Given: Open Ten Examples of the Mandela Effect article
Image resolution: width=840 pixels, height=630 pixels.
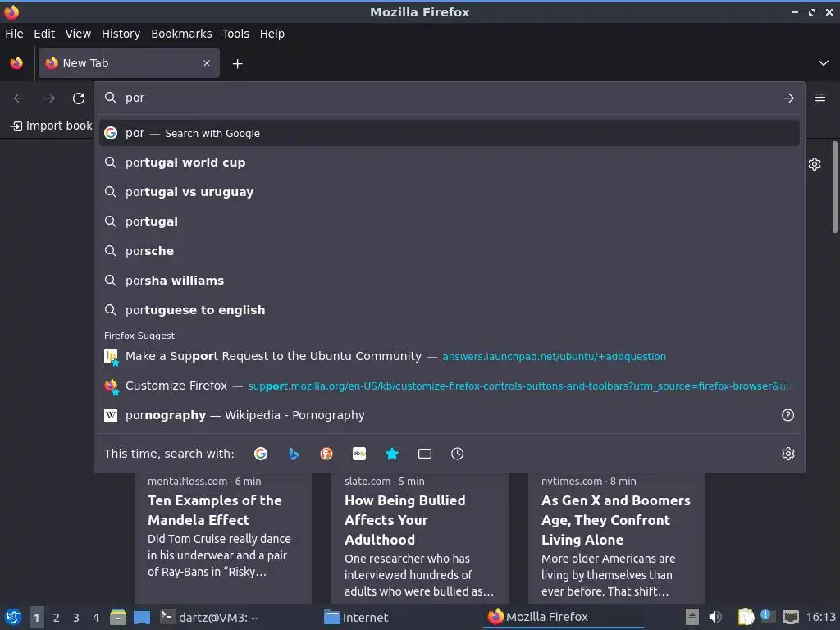Looking at the screenshot, I should tap(223, 537).
